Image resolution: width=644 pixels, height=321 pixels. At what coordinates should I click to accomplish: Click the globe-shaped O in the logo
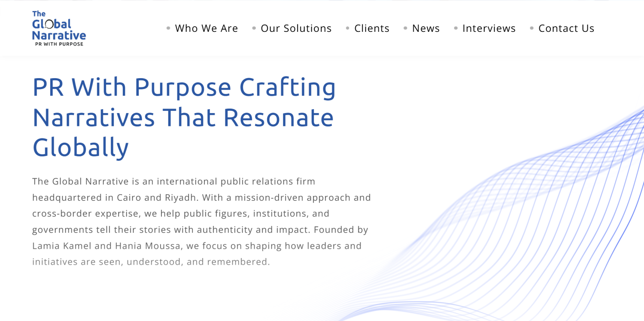[x=49, y=24]
